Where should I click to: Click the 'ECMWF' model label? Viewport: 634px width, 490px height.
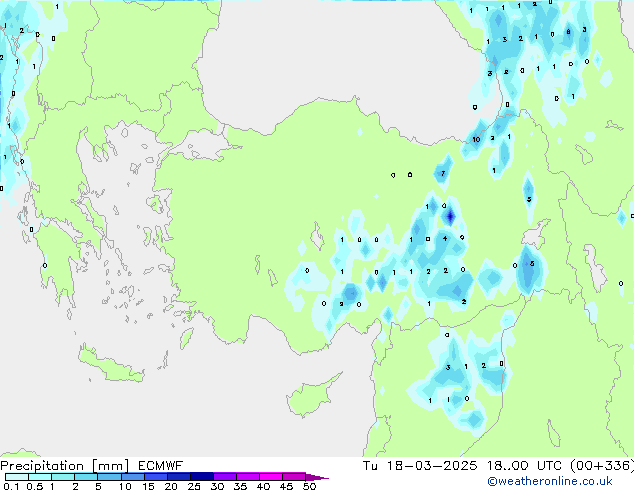(160, 466)
